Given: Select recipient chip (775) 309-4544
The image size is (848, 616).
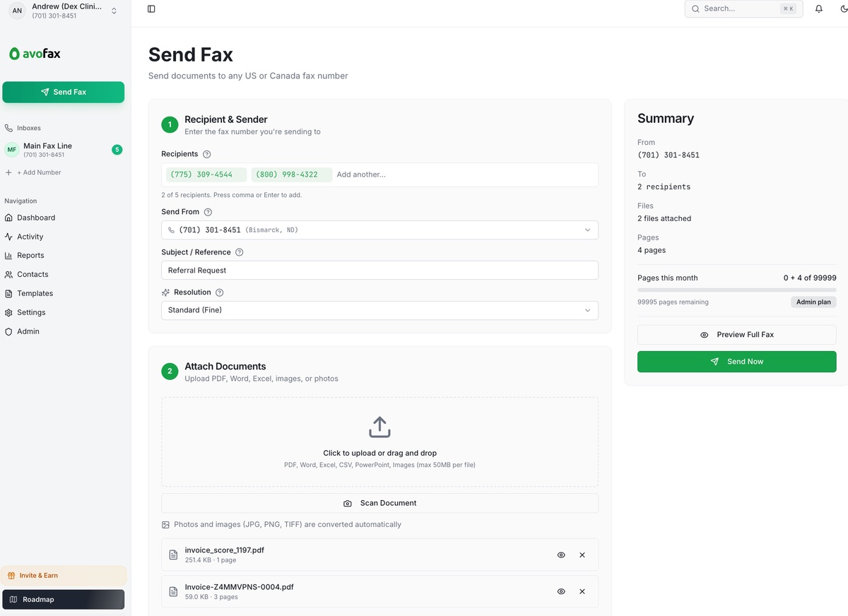Looking at the screenshot, I should tap(206, 174).
